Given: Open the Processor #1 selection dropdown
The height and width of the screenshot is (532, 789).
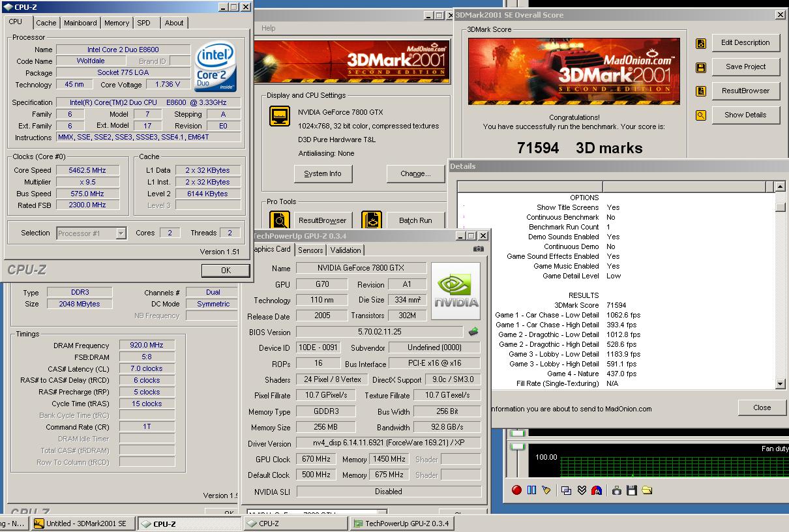Looking at the screenshot, I should pos(121,233).
